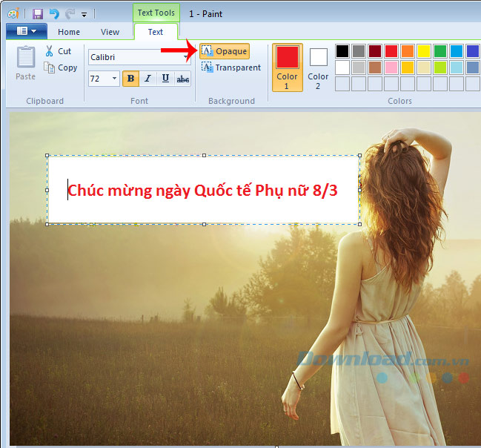481x448 pixels.
Task: Click the Redo arrow icon
Action: point(69,13)
